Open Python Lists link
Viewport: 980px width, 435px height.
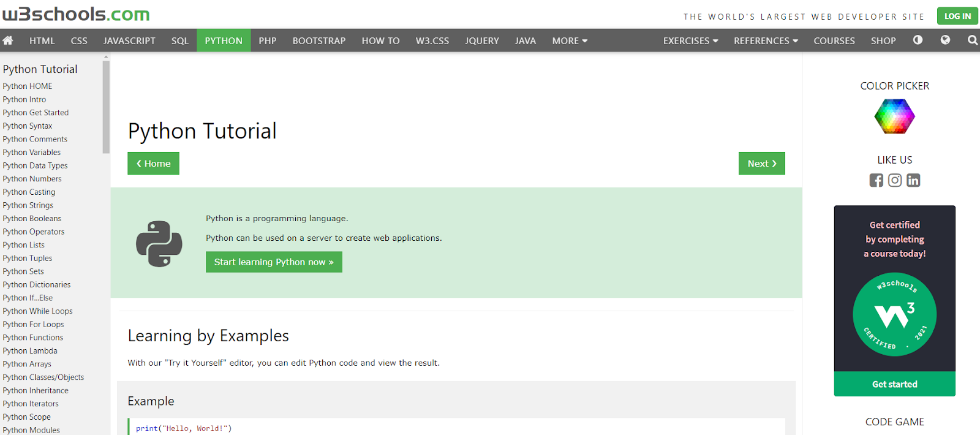click(24, 245)
